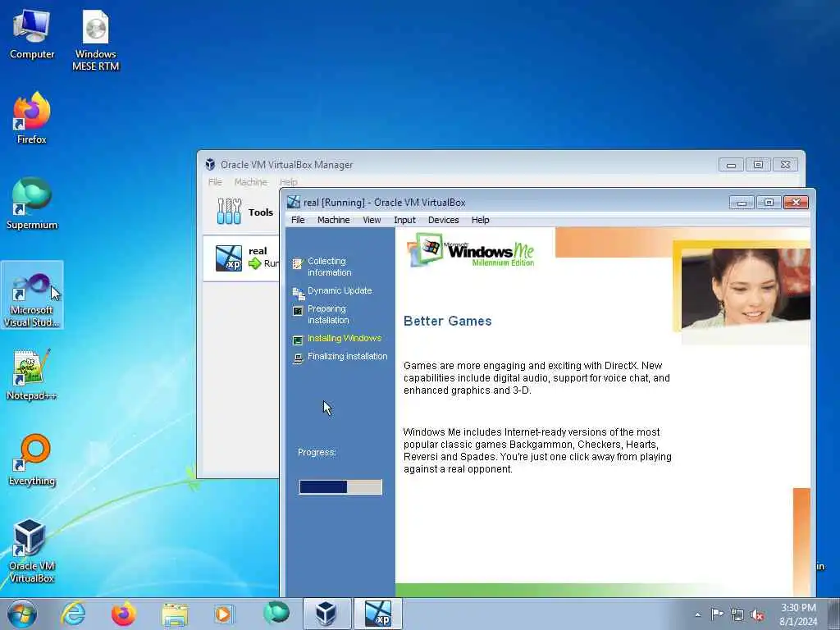The height and width of the screenshot is (630, 840).
Task: Maximize the VirtualBox Manager window
Action: 758,165
